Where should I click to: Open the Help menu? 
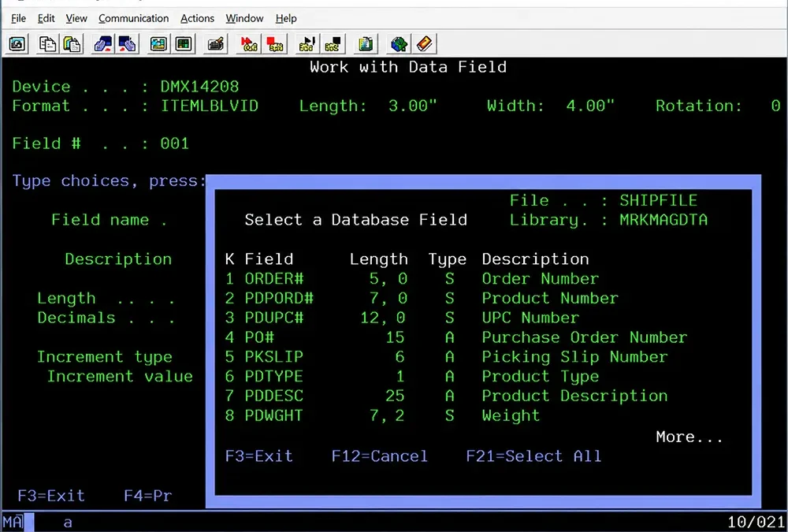point(286,19)
